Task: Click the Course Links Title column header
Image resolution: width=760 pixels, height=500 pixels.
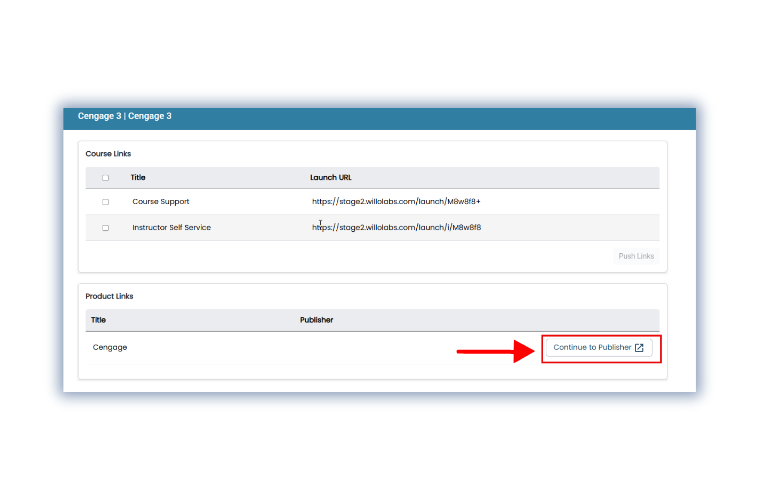Action: click(138, 177)
